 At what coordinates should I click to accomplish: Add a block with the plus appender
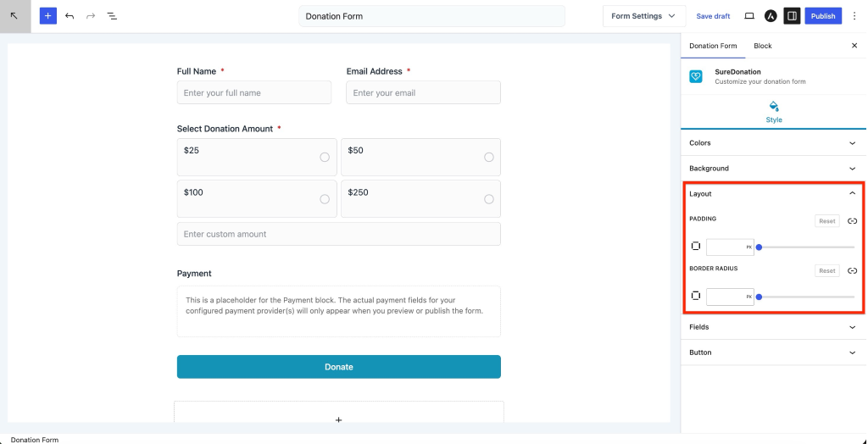[339, 419]
